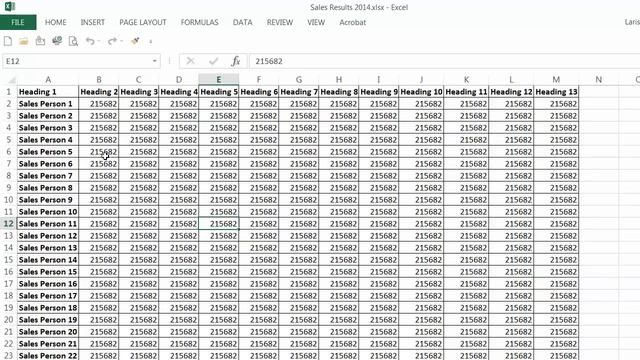The image size is (640, 360).
Task: Click the Excel logo icon in title bar
Action: coord(10,7)
